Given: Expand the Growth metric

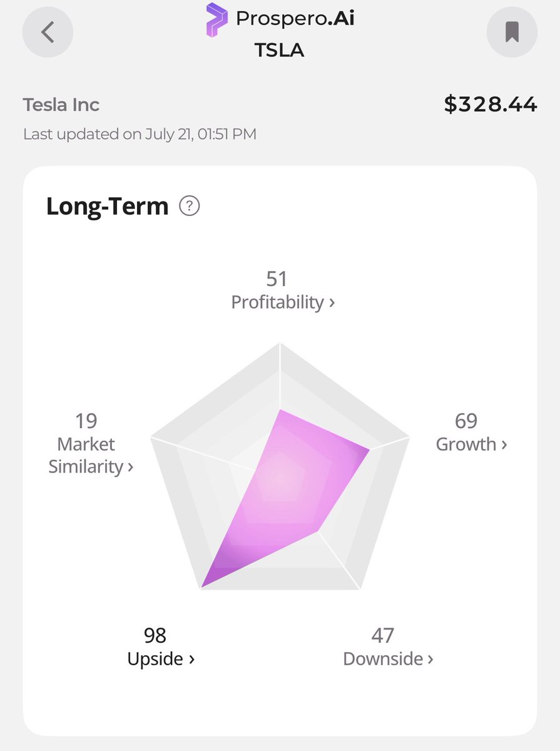Looking at the screenshot, I should 471,444.
